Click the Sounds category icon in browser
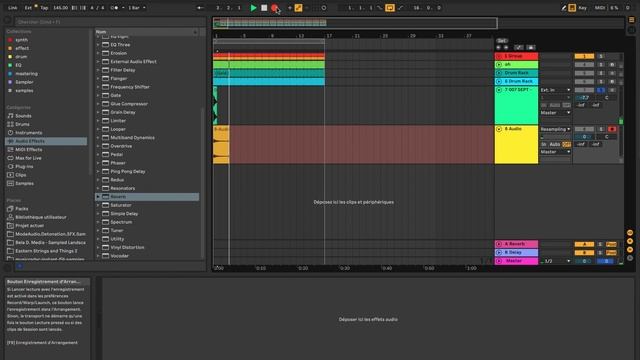640x360 pixels. click(x=11, y=116)
